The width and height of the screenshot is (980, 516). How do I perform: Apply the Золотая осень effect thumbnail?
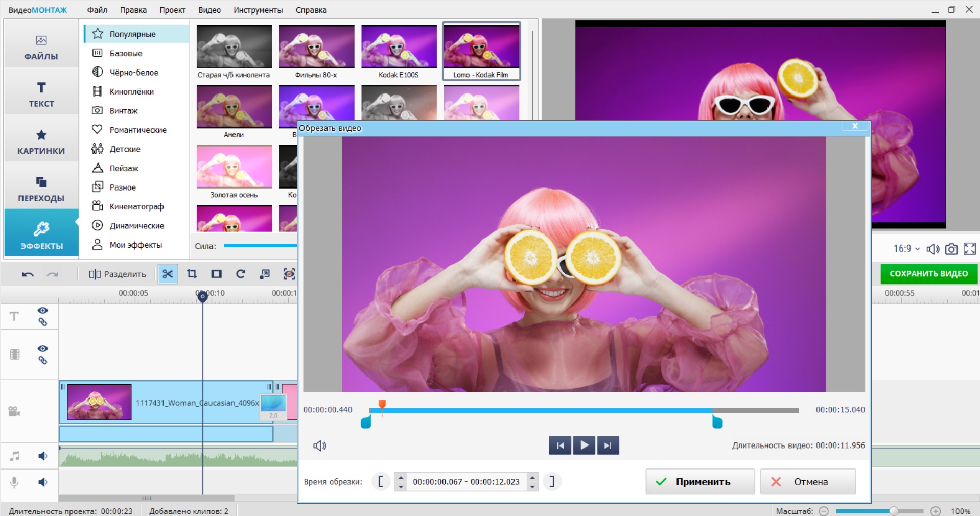[234, 172]
